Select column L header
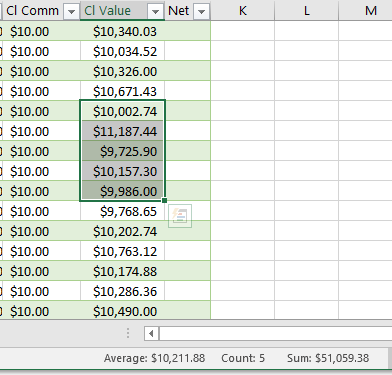Screen dimensions: 392x375 [306, 11]
